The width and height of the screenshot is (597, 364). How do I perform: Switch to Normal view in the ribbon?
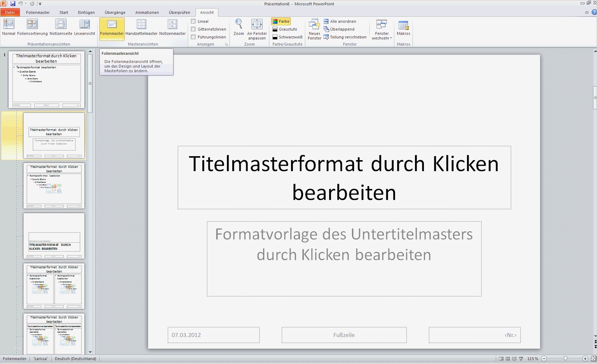click(x=9, y=28)
